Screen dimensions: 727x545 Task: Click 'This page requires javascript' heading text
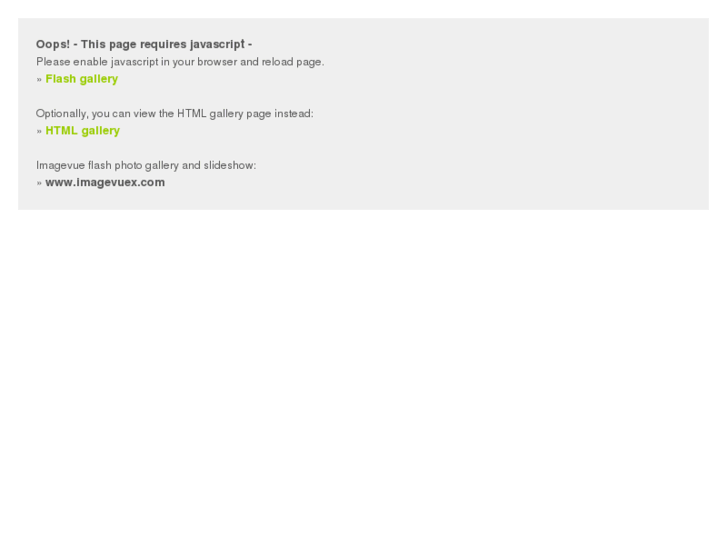coord(163,45)
